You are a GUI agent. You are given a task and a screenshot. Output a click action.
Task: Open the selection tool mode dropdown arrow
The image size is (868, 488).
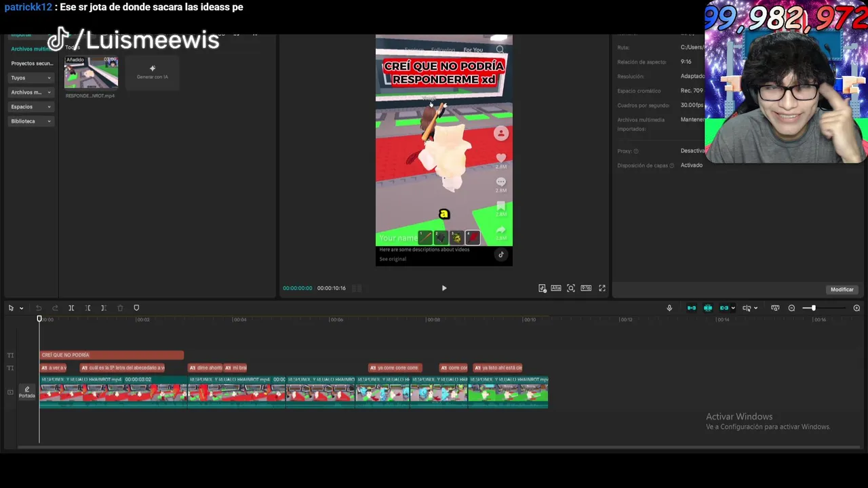pos(21,308)
